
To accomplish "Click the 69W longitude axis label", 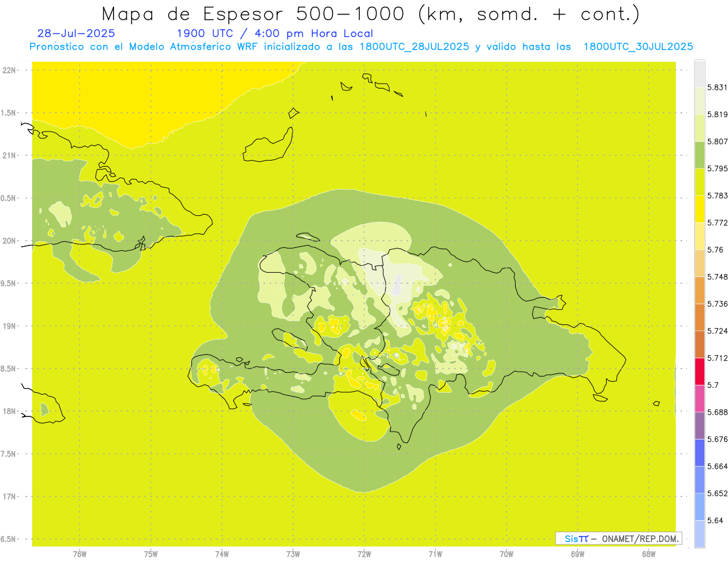I will click(578, 554).
